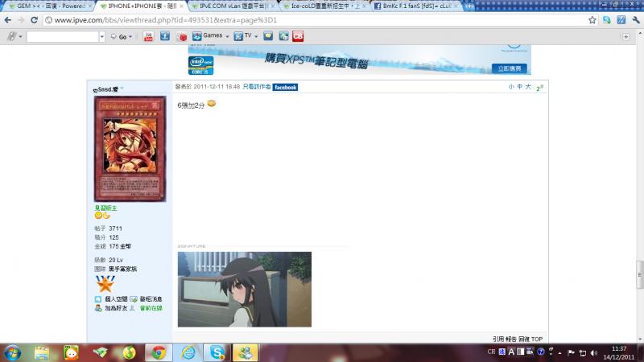Open Internet Explorer from the taskbar
Screen dimensions: 644x362
click(188, 352)
